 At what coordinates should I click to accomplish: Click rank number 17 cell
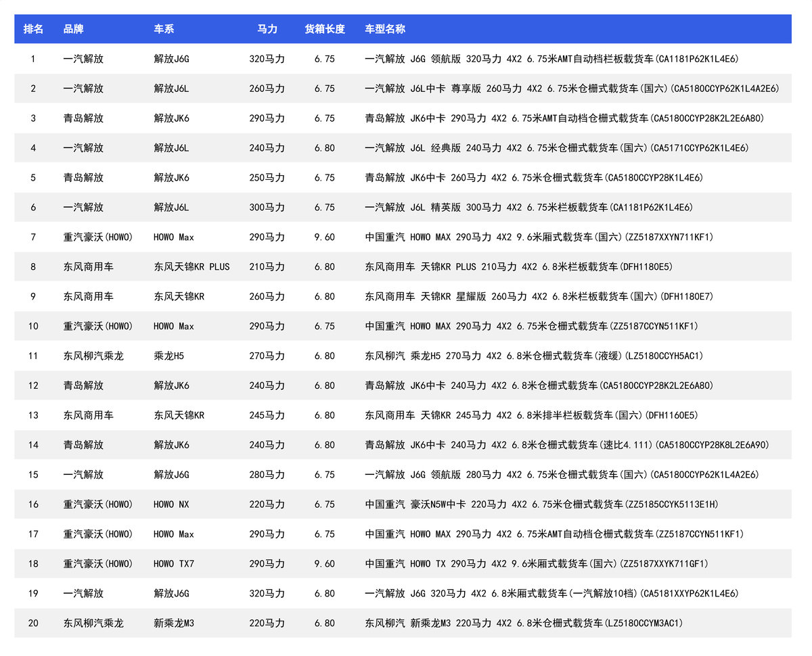pos(33,535)
